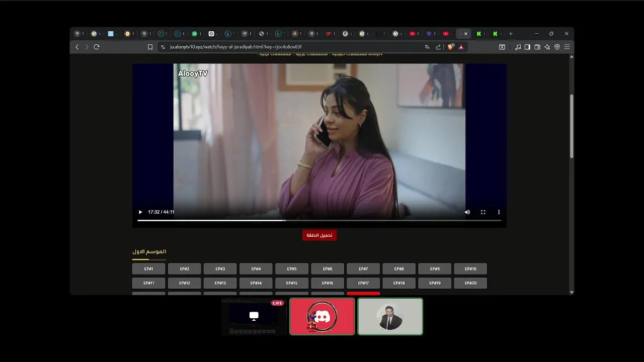
Task: Switch to the green number-10 tab
Action: (195, 34)
